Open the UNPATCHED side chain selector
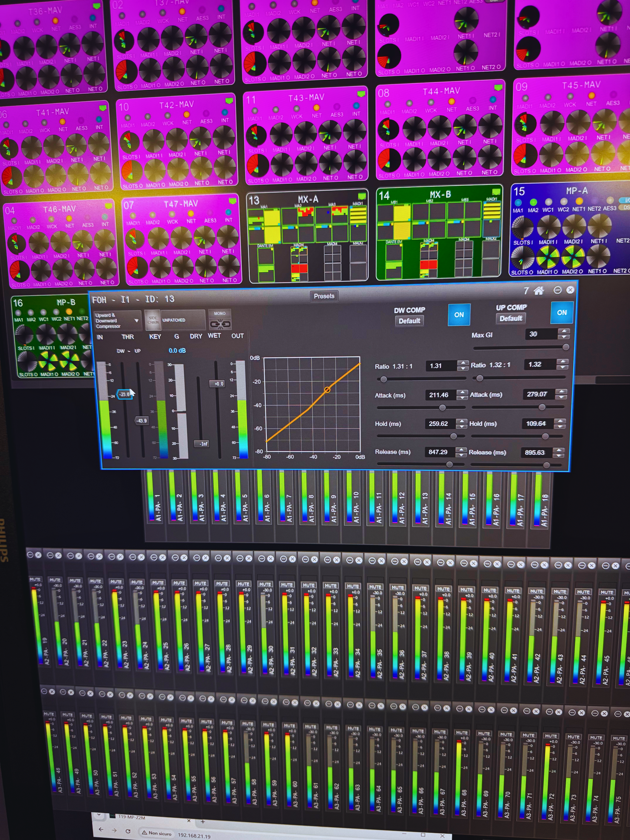The height and width of the screenshot is (840, 630). pos(183,320)
